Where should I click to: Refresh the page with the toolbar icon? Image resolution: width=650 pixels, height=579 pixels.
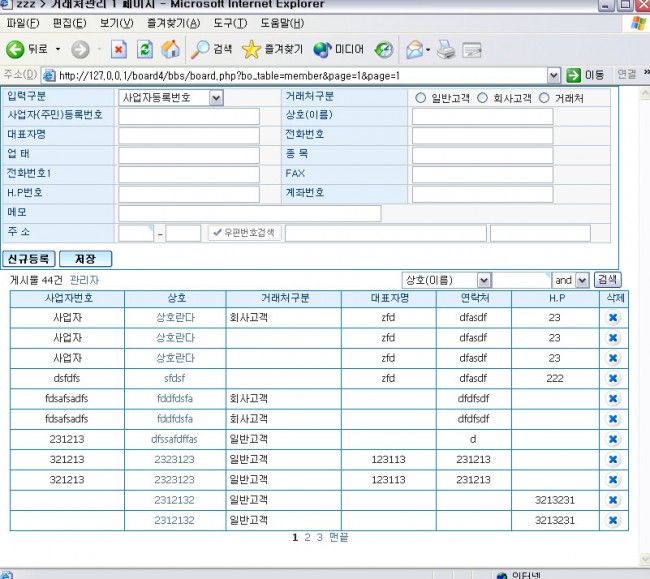(x=145, y=49)
